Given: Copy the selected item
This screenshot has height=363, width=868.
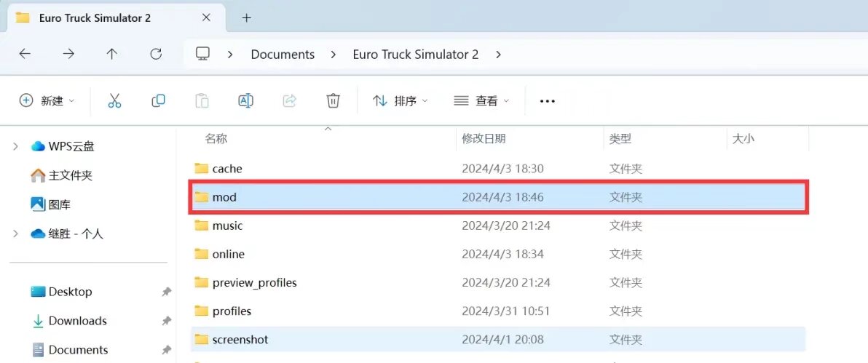Looking at the screenshot, I should pyautogui.click(x=158, y=100).
